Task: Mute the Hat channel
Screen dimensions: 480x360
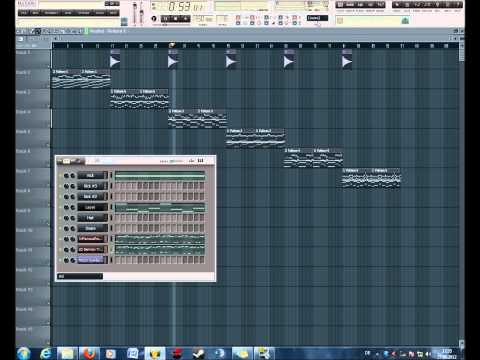Action: coord(60,218)
